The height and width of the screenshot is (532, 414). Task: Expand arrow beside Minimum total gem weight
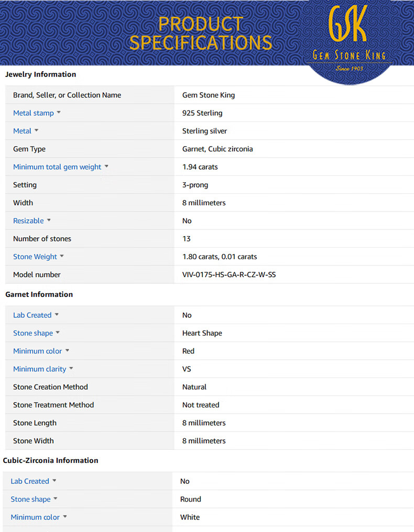[107, 167]
